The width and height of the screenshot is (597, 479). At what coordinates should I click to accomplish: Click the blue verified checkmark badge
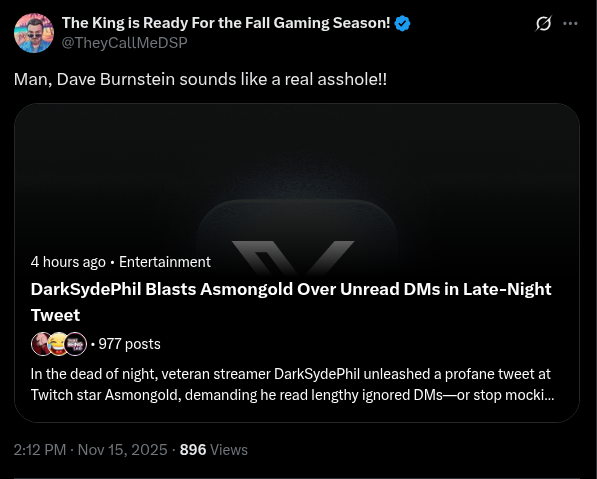(402, 24)
